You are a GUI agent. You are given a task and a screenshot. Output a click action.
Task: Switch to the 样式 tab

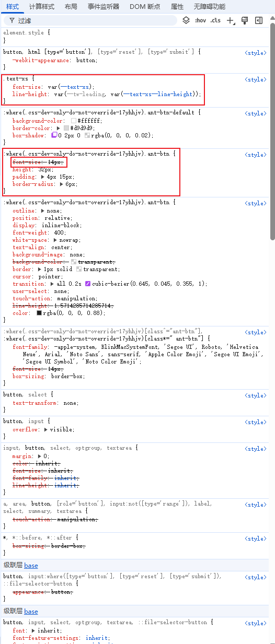click(13, 6)
